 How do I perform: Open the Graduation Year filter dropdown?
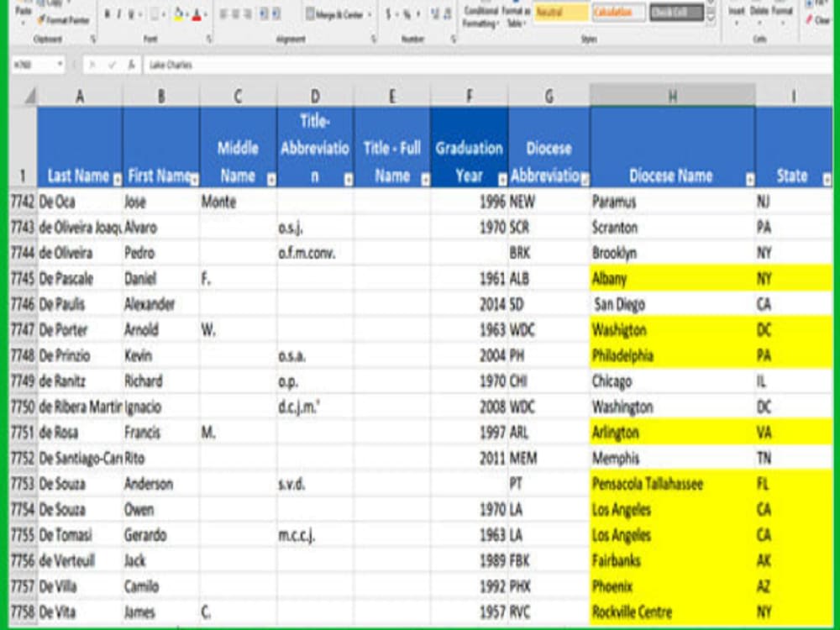pyautogui.click(x=502, y=180)
